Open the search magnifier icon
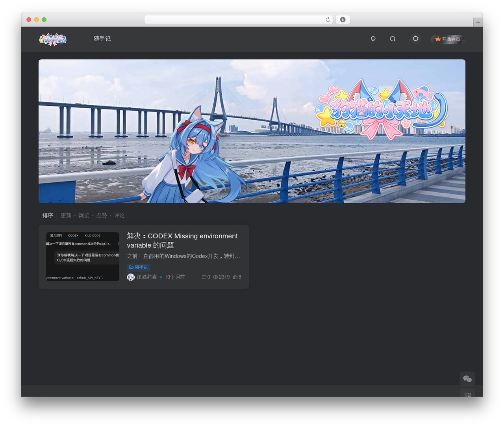The width and height of the screenshot is (504, 427). point(393,39)
